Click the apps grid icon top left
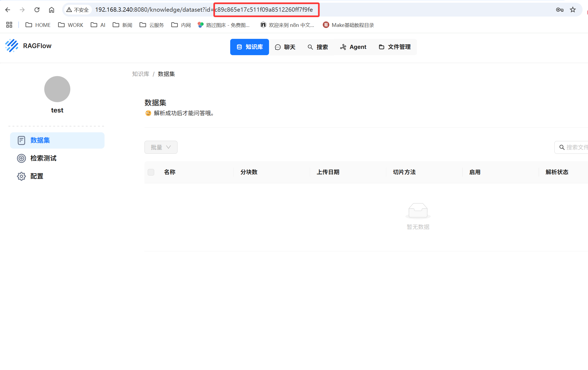Screen dimensions: 588x370 coord(9,24)
